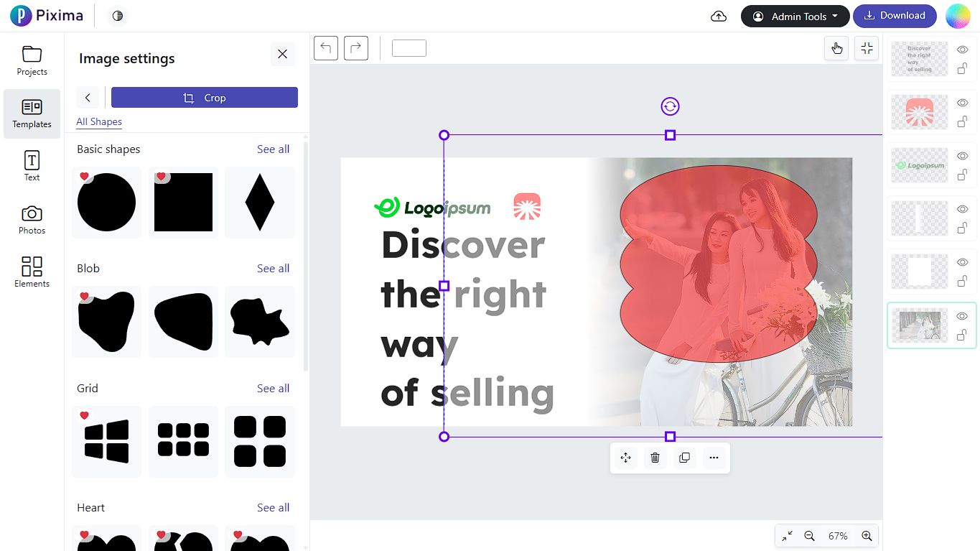Lock the Logoipsum layer
The height and width of the screenshot is (551, 980).
[963, 175]
